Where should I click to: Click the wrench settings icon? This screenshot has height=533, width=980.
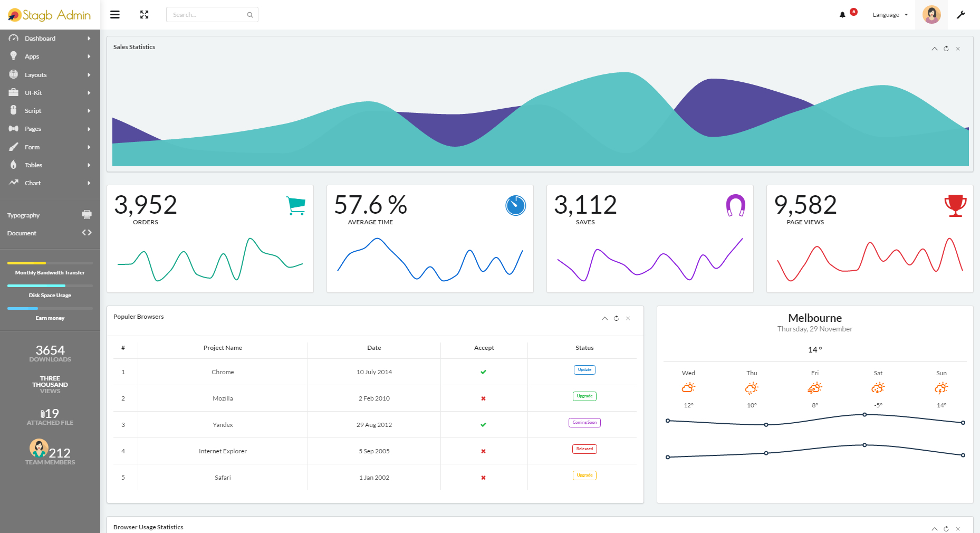[x=961, y=15]
